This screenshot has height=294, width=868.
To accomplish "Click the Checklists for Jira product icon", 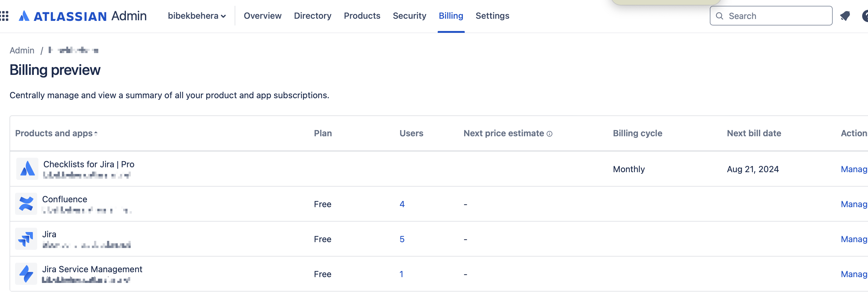I will (27, 169).
